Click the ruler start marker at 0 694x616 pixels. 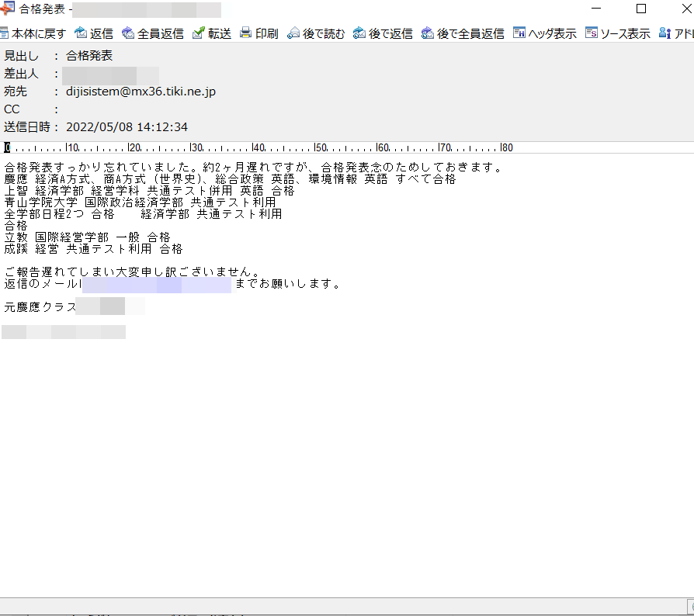(7, 147)
